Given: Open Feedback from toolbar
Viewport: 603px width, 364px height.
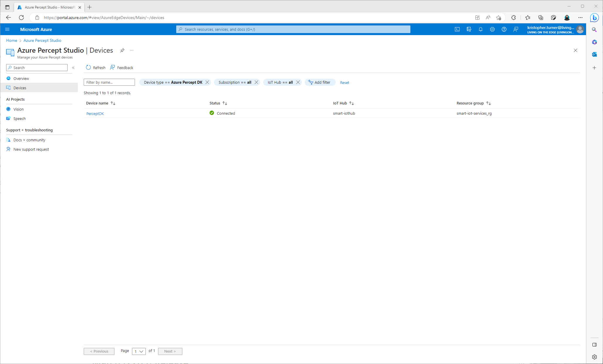Looking at the screenshot, I should pyautogui.click(x=121, y=68).
